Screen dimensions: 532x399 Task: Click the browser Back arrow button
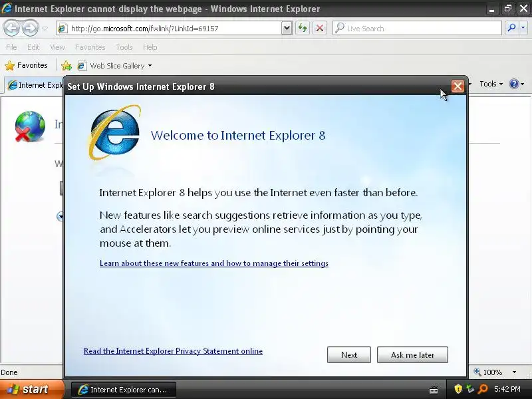tap(12, 28)
